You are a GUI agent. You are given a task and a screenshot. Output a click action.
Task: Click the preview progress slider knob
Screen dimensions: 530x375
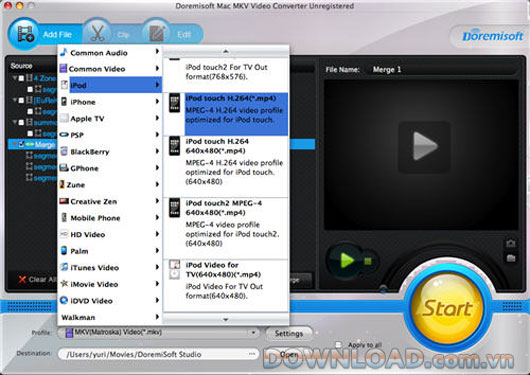click(383, 288)
